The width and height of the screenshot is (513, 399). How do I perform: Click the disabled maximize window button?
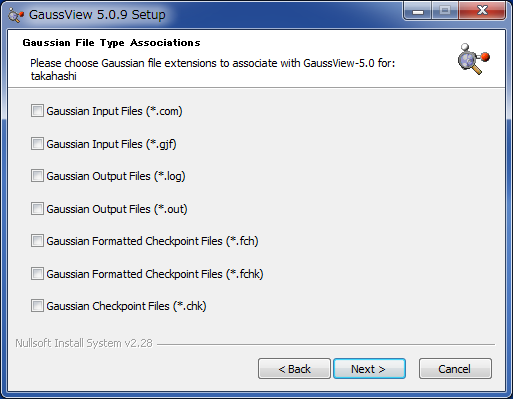[x=445, y=11]
